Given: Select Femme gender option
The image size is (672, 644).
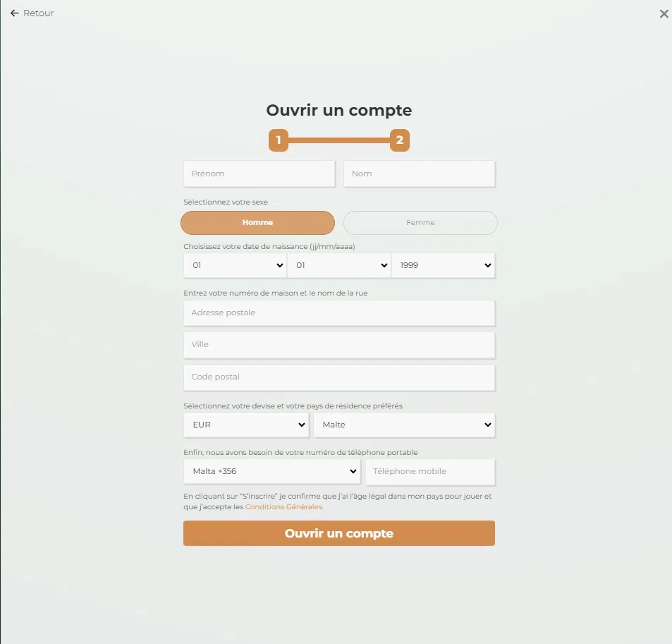Looking at the screenshot, I should [x=420, y=222].
